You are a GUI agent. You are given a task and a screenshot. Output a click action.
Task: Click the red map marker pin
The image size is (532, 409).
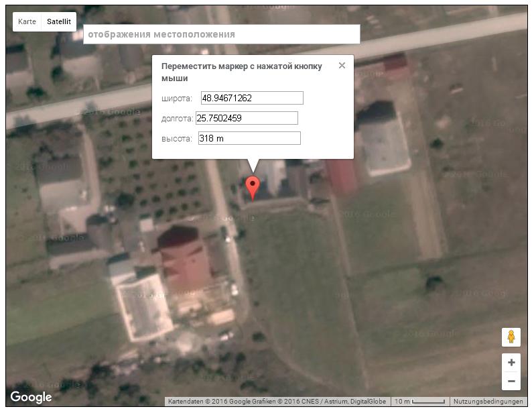click(253, 188)
